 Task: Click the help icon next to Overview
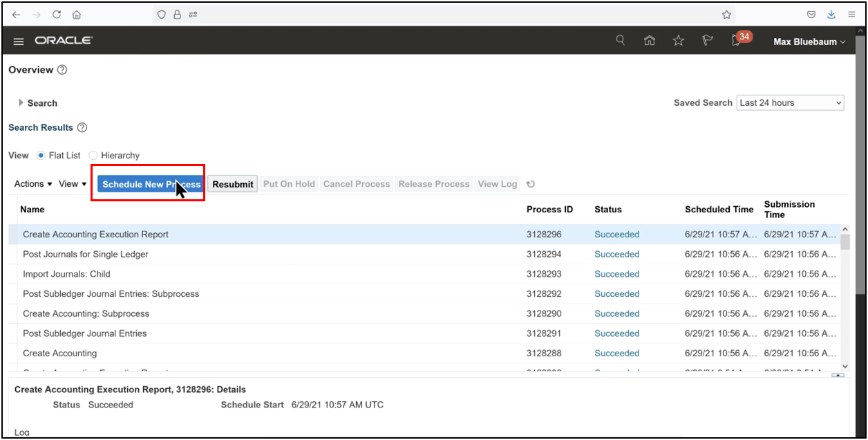click(x=62, y=70)
